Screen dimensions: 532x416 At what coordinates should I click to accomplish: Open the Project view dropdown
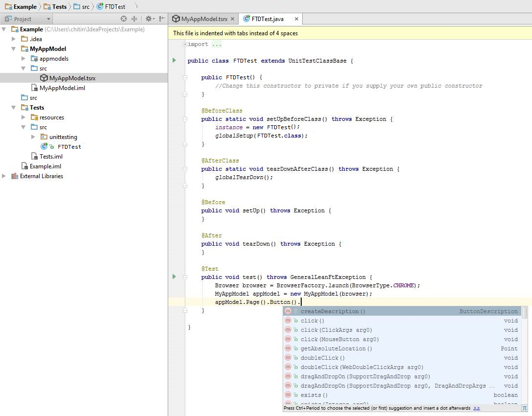click(48, 19)
